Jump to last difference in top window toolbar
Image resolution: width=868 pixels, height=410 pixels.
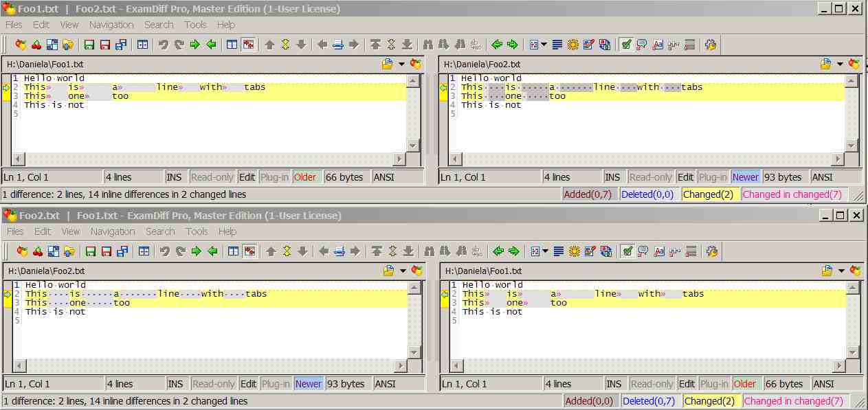[x=407, y=45]
